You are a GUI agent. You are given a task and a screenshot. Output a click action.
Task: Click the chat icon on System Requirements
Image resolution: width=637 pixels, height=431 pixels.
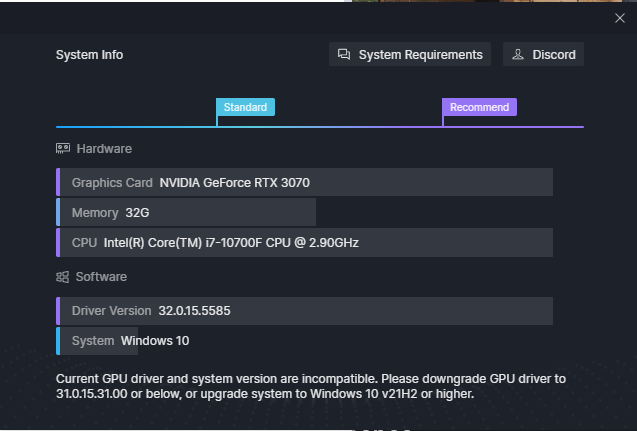344,54
